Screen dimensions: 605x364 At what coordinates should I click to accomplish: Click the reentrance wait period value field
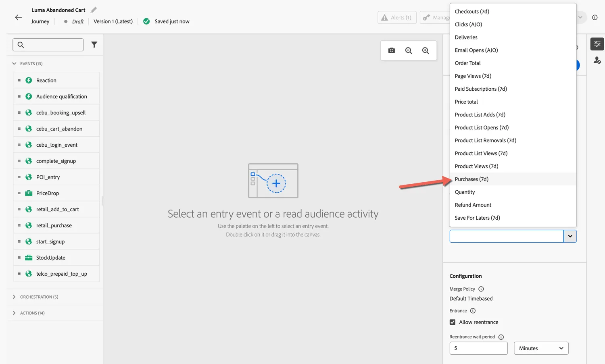coord(478,348)
